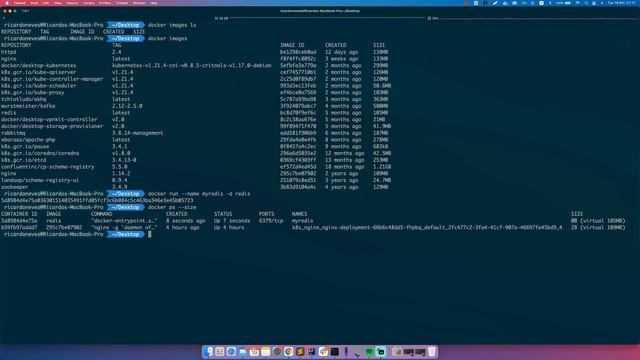Click the kubernetes-v1.21.4-cni debian tag

tap(192, 65)
